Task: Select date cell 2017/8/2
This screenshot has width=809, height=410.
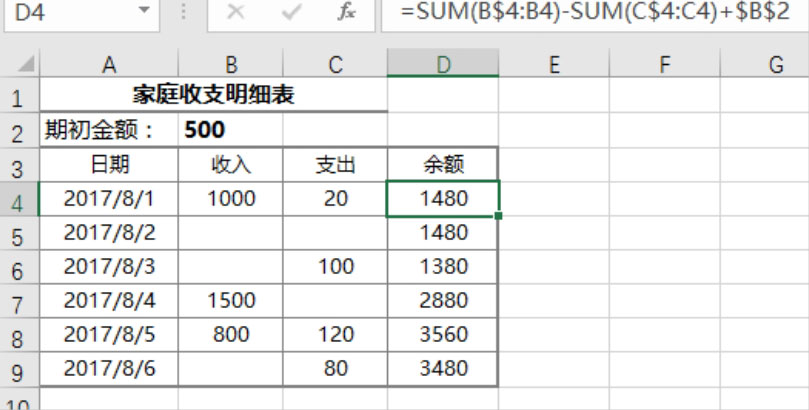Action: pyautogui.click(x=109, y=233)
